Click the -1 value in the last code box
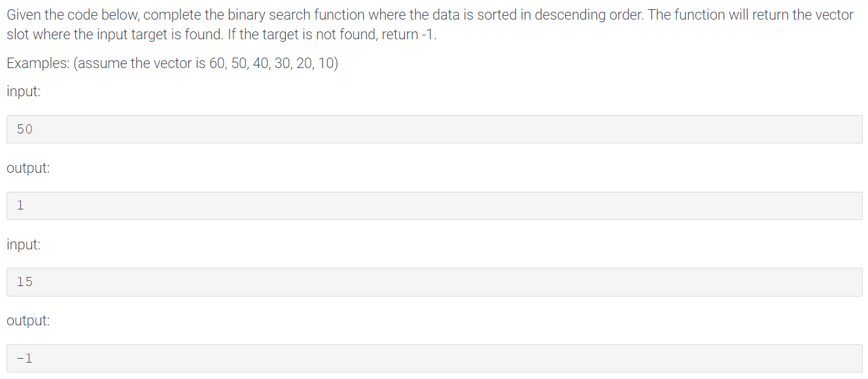 tap(24, 359)
